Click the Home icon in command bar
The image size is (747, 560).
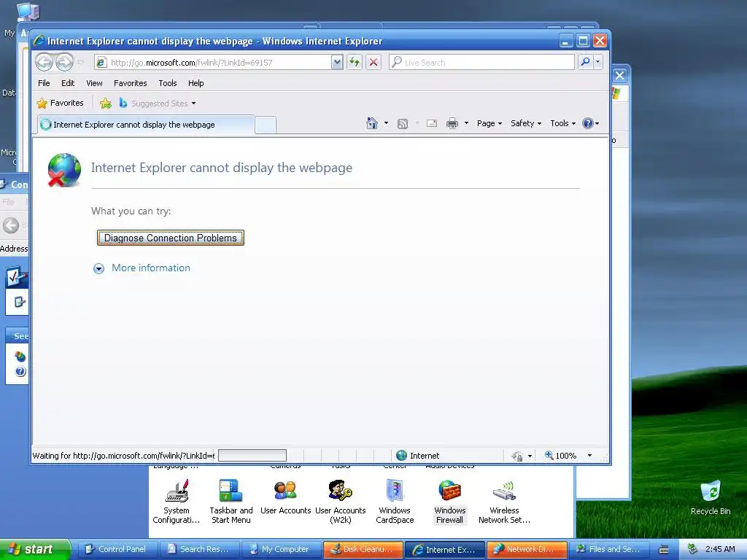click(371, 123)
